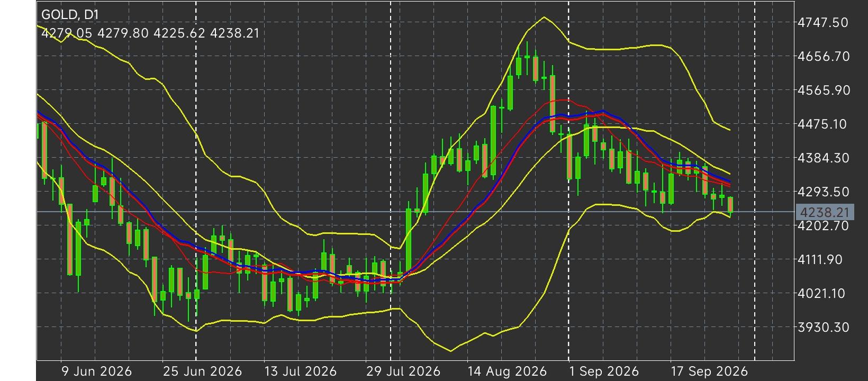The height and width of the screenshot is (381, 868).
Task: Click the GOLD, D1 chart title
Action: click(x=70, y=14)
